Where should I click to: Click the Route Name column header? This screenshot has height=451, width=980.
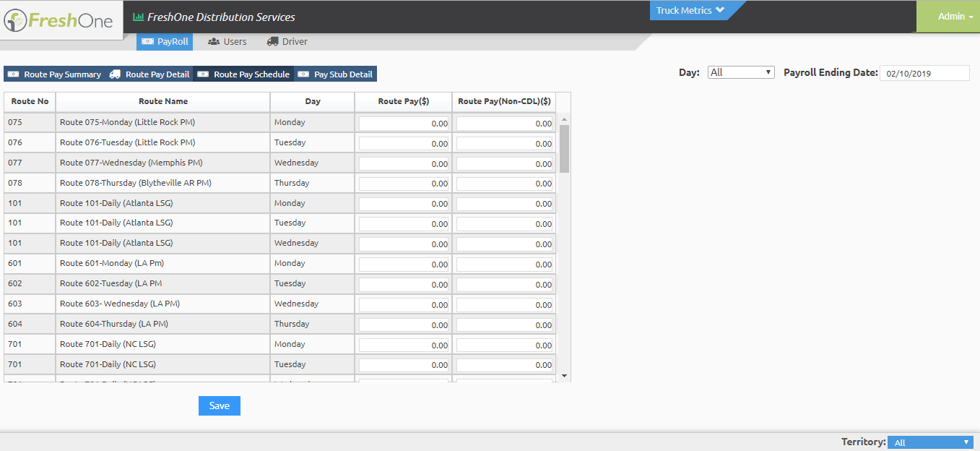click(163, 102)
